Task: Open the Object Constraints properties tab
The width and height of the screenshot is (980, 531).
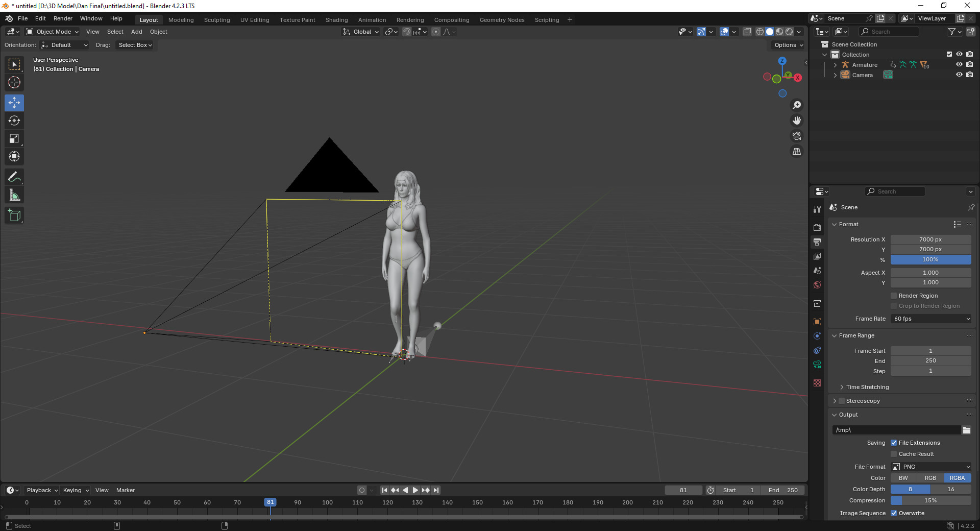Action: (817, 350)
